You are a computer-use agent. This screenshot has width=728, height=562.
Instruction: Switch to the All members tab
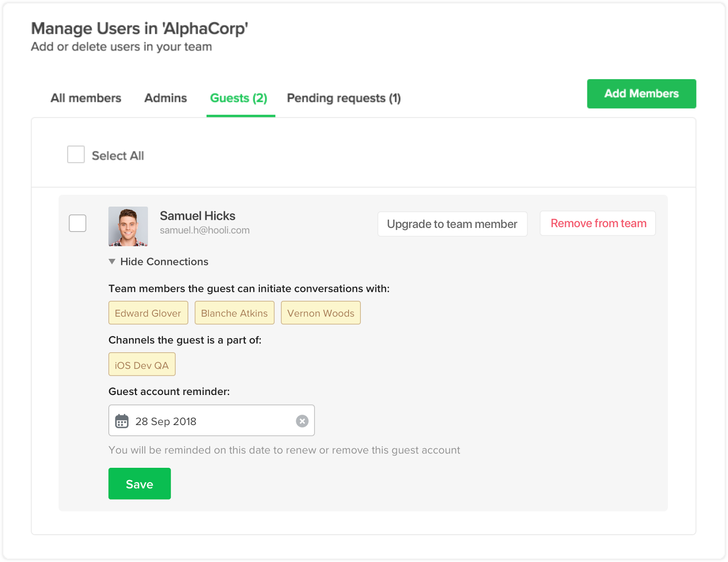coord(86,98)
